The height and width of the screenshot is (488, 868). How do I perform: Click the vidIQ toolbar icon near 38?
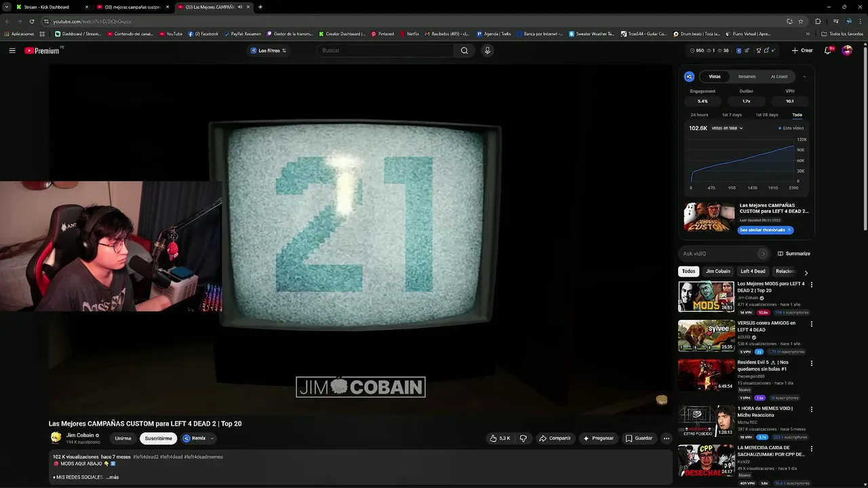pos(738,51)
